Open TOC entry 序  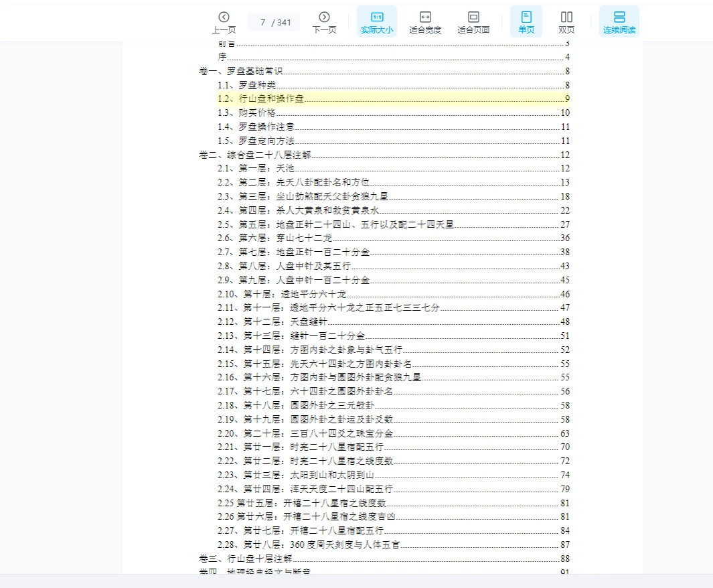(x=394, y=57)
